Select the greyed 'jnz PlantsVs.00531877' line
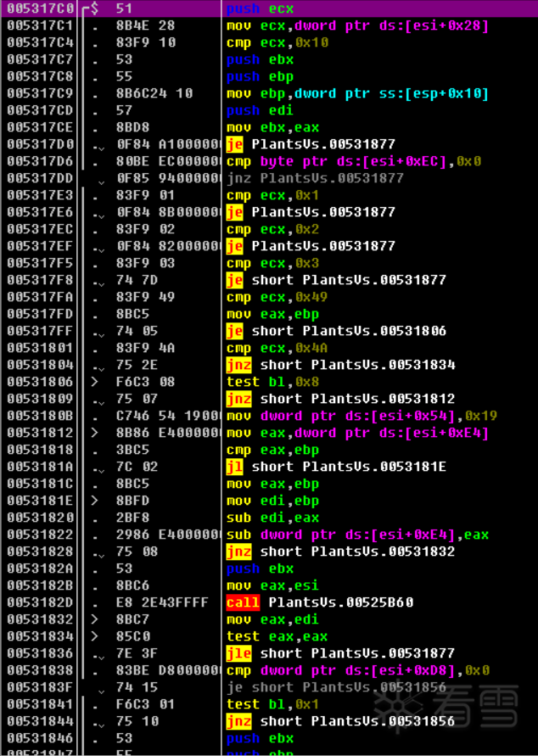The width and height of the screenshot is (538, 756). point(315,178)
